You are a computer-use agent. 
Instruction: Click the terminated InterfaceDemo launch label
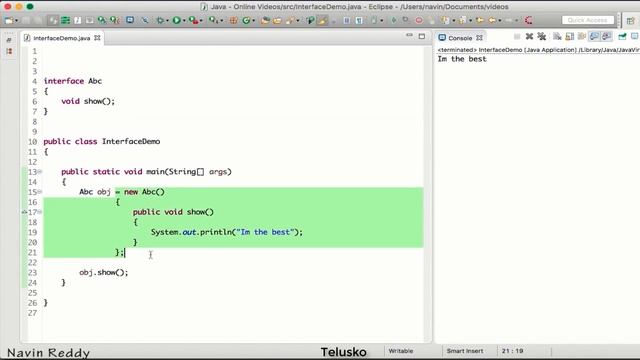tap(538, 50)
